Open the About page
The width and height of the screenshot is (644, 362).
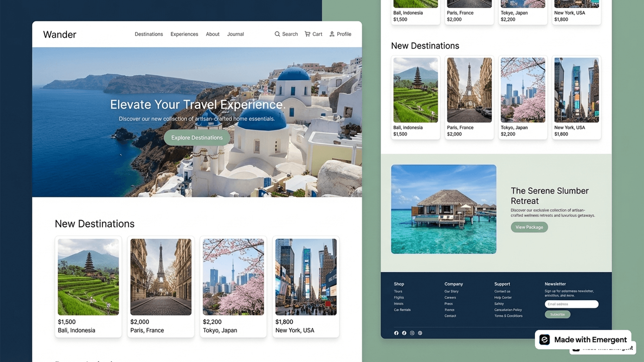(x=212, y=34)
